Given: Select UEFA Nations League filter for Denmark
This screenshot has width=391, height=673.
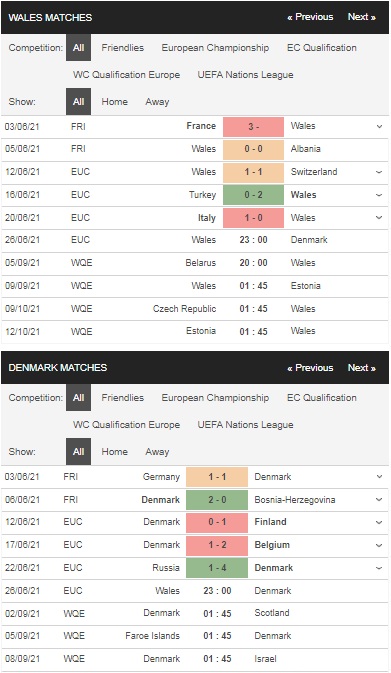Looking at the screenshot, I should pyautogui.click(x=245, y=425).
